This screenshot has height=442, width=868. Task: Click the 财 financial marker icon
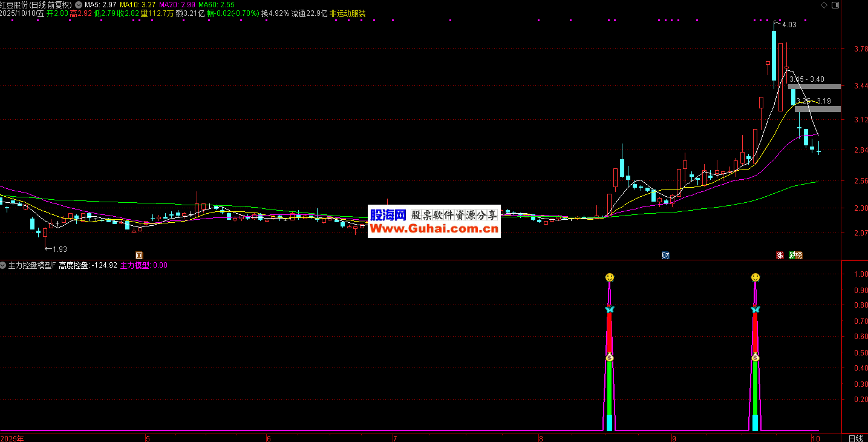665,256
